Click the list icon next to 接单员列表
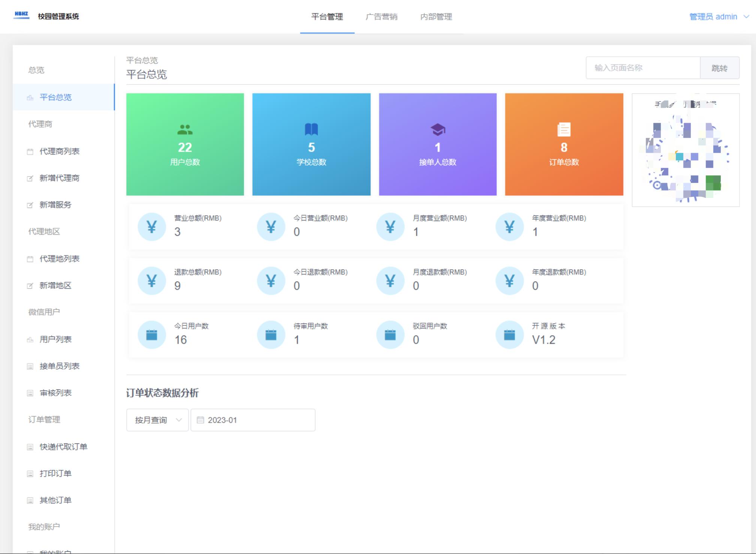 click(x=30, y=366)
